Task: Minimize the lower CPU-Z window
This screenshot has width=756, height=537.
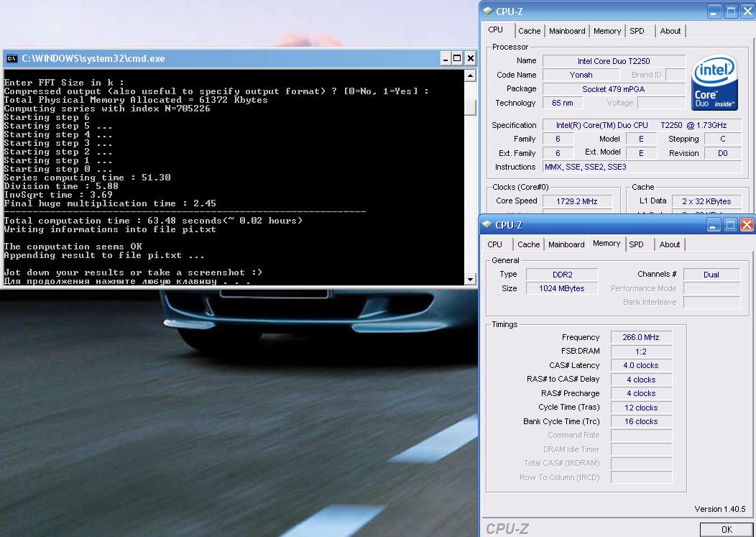Action: 714,225
